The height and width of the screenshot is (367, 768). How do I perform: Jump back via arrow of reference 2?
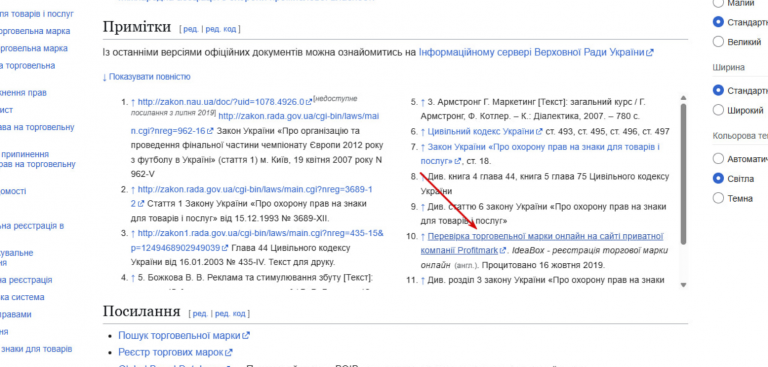click(133, 189)
